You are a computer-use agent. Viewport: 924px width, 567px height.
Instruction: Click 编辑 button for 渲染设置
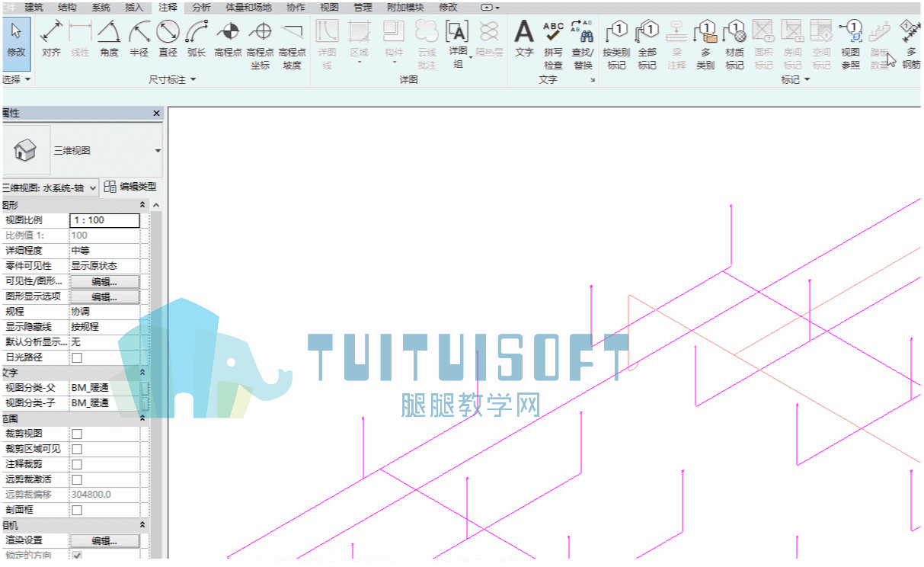[104, 540]
